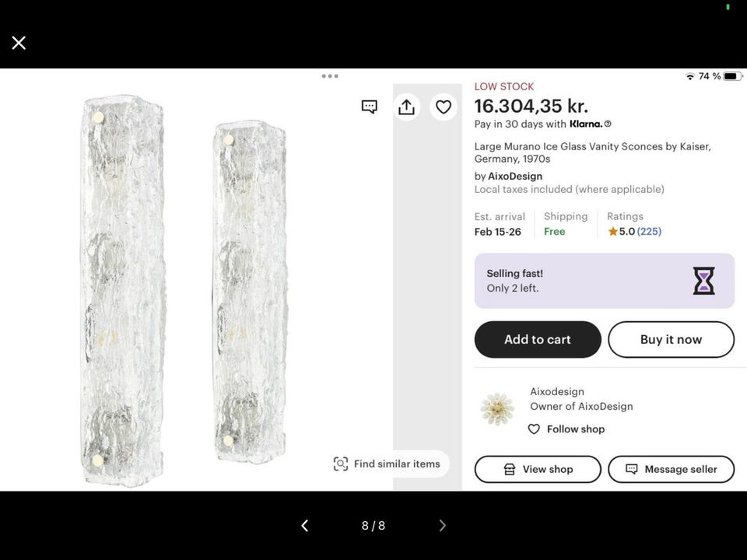747x560 pixels.
Task: Tap the Message seller button
Action: point(671,470)
